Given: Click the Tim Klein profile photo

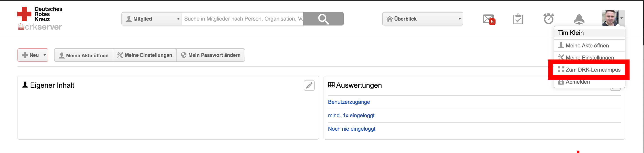Looking at the screenshot, I should 610,18.
